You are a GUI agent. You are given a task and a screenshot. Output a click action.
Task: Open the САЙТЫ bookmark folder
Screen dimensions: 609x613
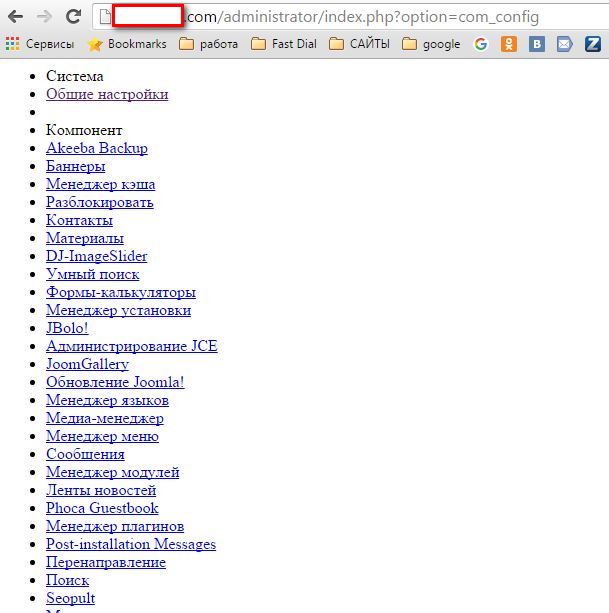359,44
